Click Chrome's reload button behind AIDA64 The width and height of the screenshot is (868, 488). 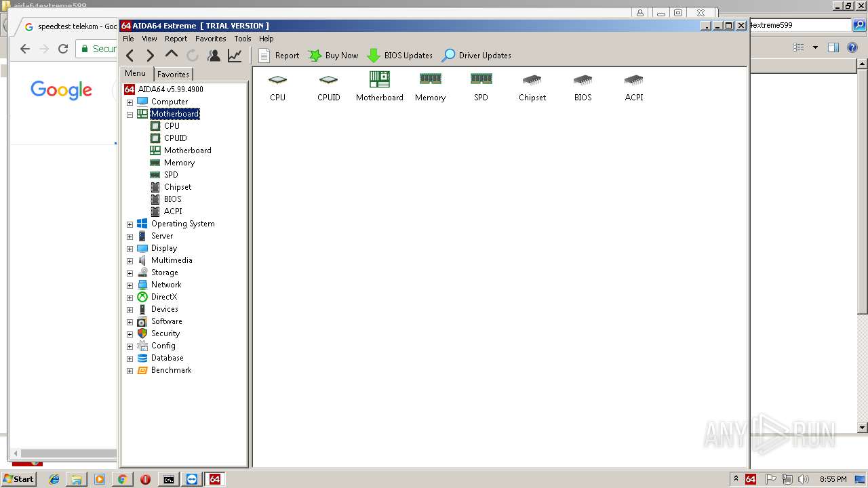point(63,49)
